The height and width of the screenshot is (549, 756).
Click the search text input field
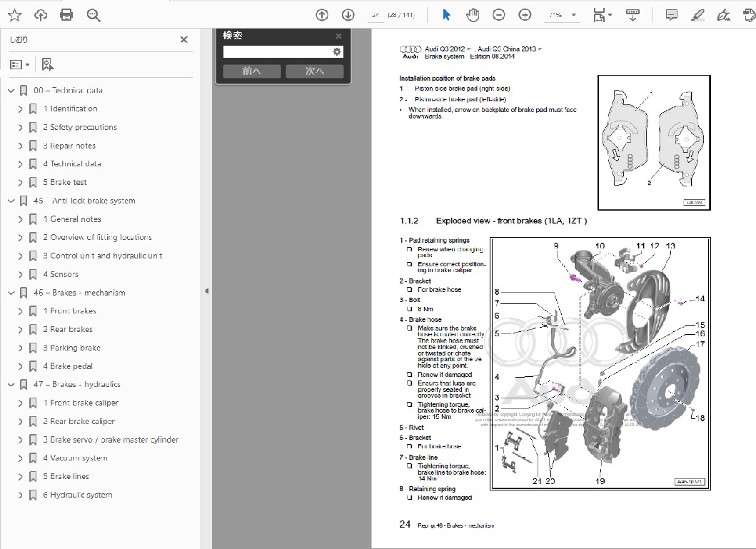[277, 51]
